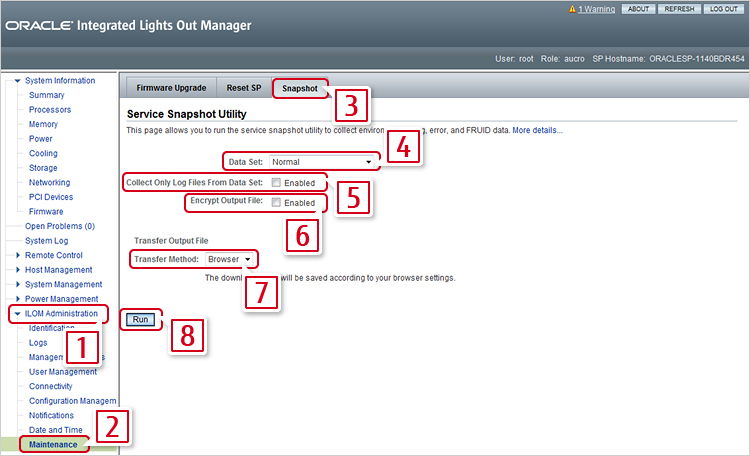Screen dimensions: 750x456
Task: Open the Storage page
Action: pos(43,168)
